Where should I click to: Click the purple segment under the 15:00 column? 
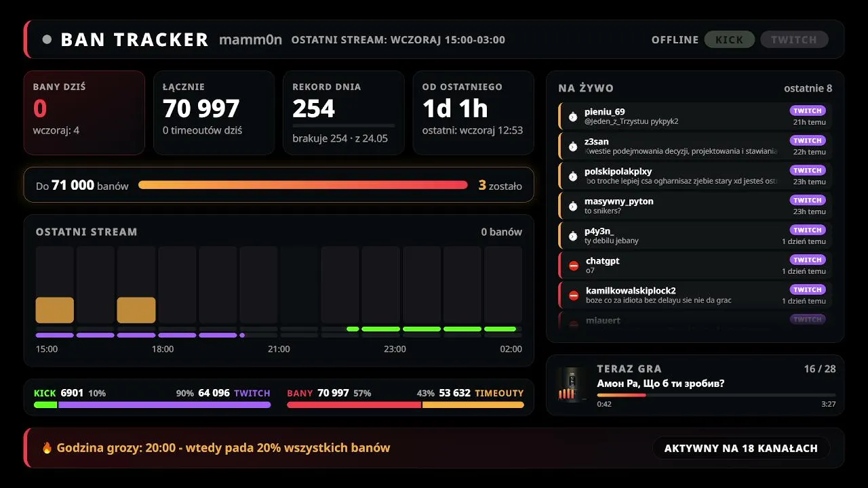point(55,335)
